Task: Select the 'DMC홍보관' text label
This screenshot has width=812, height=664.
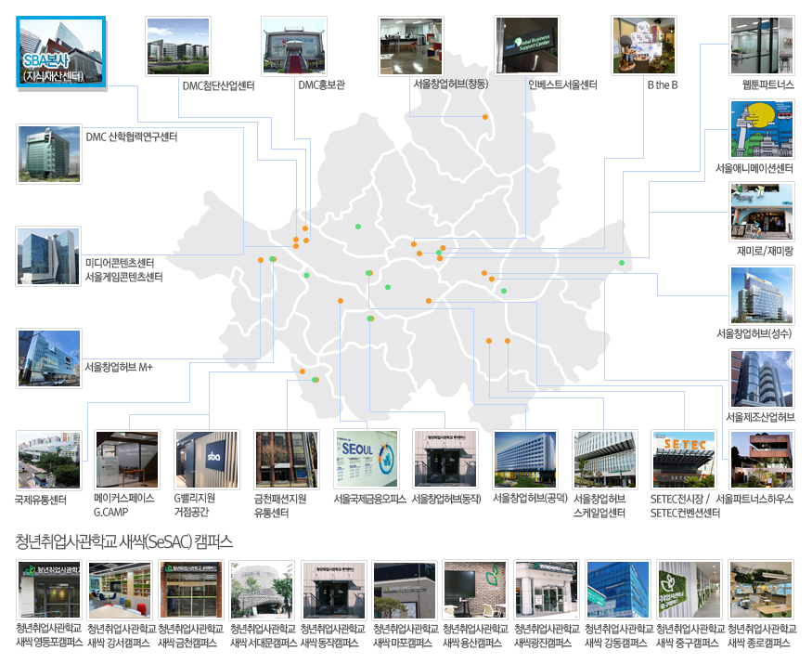Action: 322,85
